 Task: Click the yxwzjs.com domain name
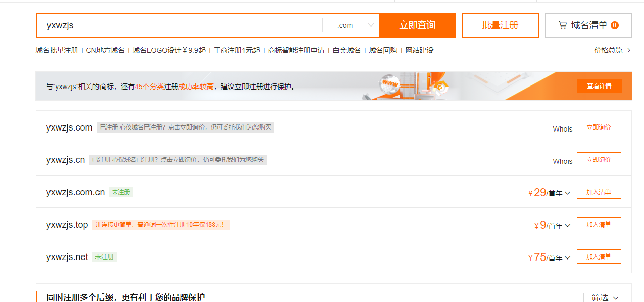(69, 127)
